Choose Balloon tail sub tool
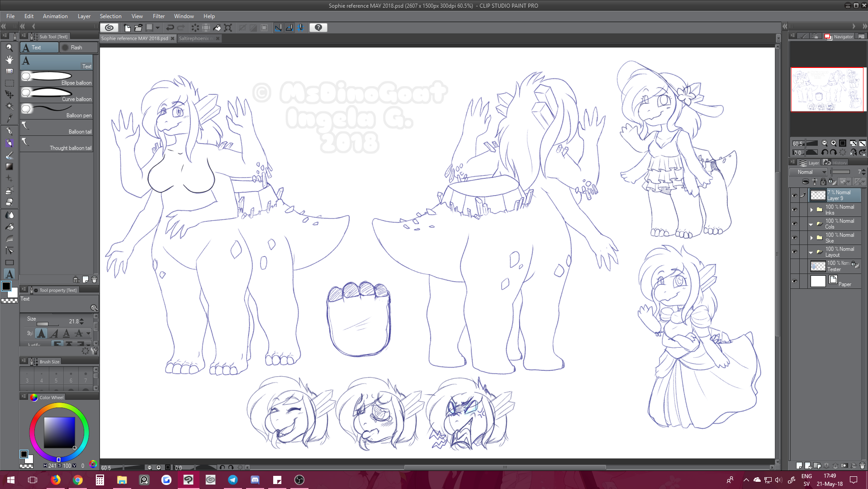The width and height of the screenshot is (868, 489). click(x=57, y=128)
